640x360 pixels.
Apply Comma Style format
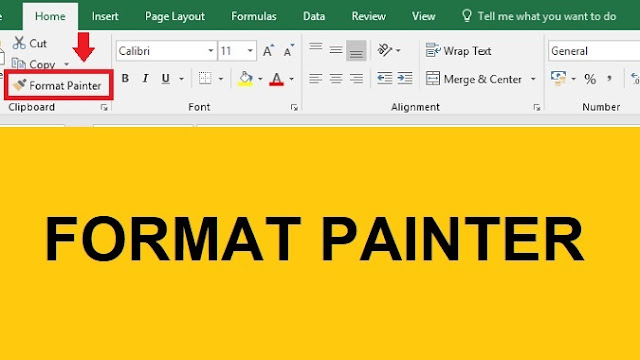click(609, 79)
